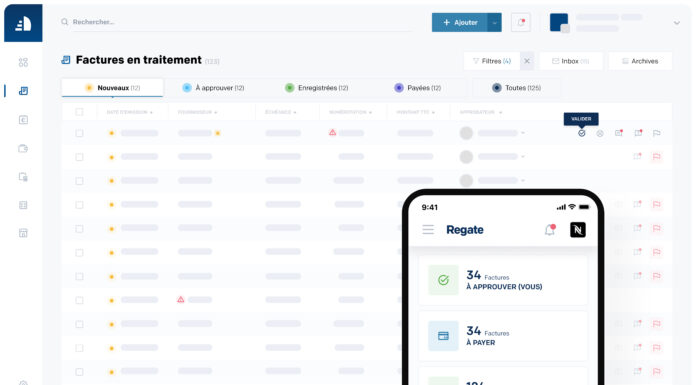The width and height of the screenshot is (696, 385).
Task: Open the document copy icon in the sidebar
Action: 24,177
